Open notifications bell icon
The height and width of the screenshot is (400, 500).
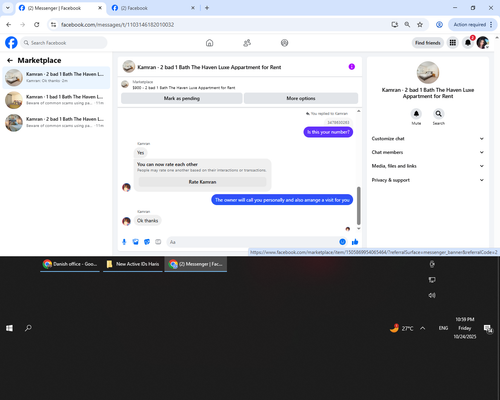468,43
